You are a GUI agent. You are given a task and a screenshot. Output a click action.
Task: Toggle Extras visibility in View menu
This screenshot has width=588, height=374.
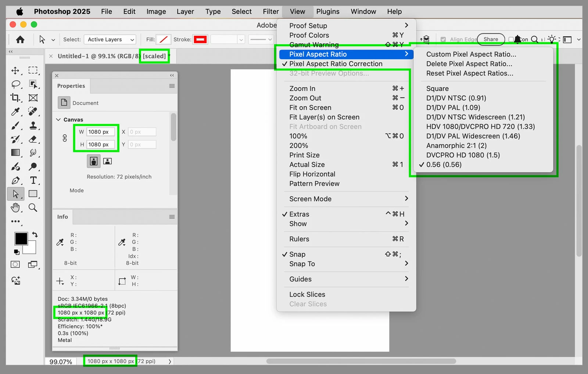(x=346, y=214)
